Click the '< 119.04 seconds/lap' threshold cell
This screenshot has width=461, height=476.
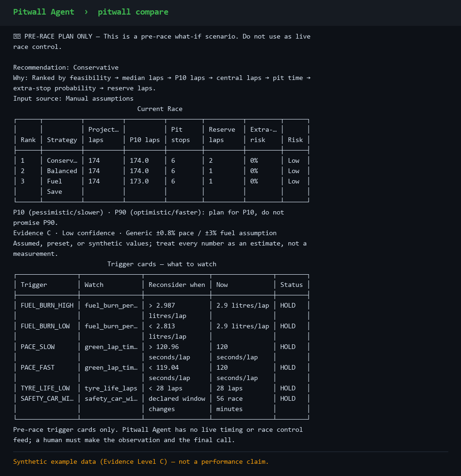(x=169, y=373)
